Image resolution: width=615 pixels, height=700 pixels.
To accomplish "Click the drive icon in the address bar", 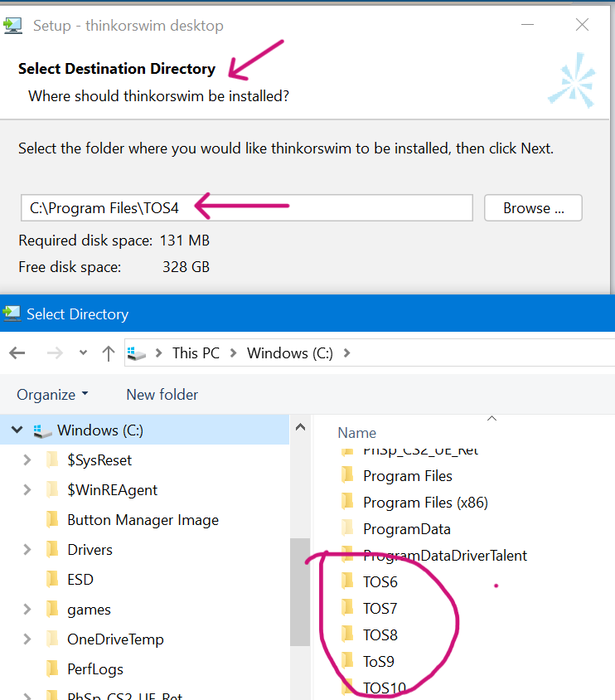I will (x=137, y=353).
